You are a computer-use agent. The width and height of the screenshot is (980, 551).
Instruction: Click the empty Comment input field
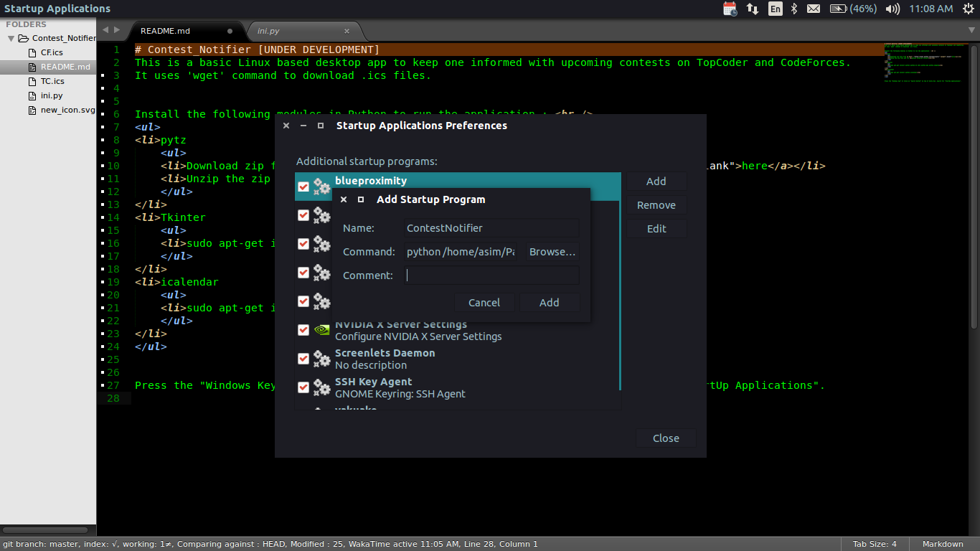pos(491,275)
